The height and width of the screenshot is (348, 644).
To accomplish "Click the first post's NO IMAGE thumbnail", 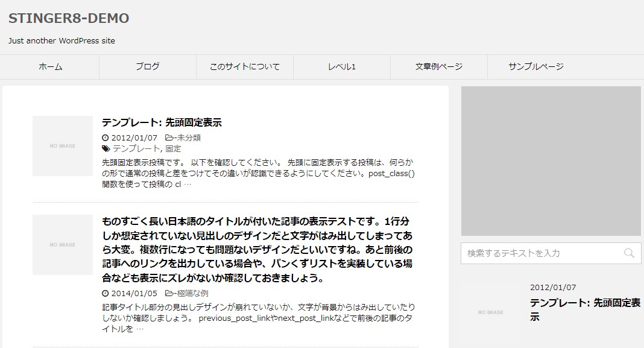I will tap(63, 145).
